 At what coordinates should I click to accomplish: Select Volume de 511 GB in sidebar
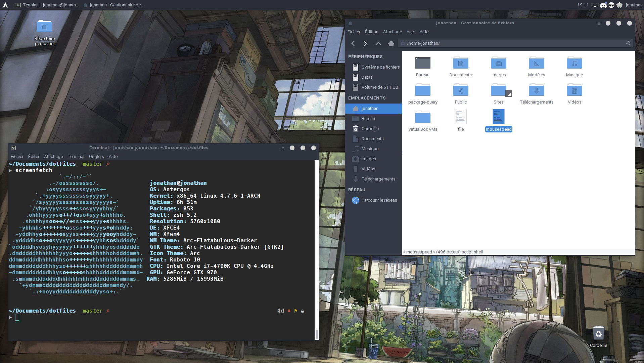(x=374, y=87)
